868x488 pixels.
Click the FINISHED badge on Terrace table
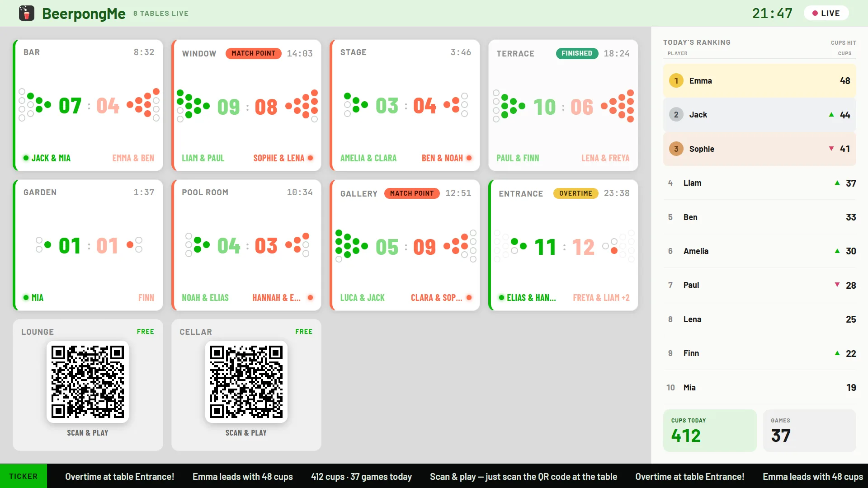577,53
